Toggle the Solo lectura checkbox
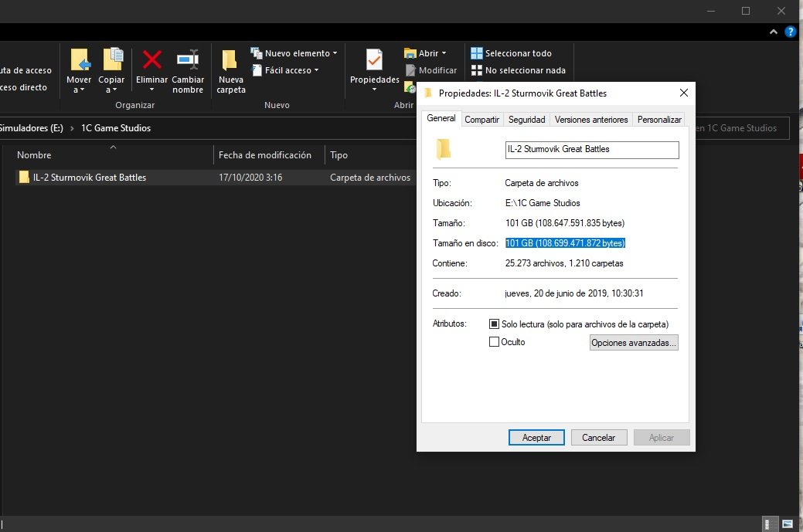This screenshot has width=803, height=532. point(495,324)
